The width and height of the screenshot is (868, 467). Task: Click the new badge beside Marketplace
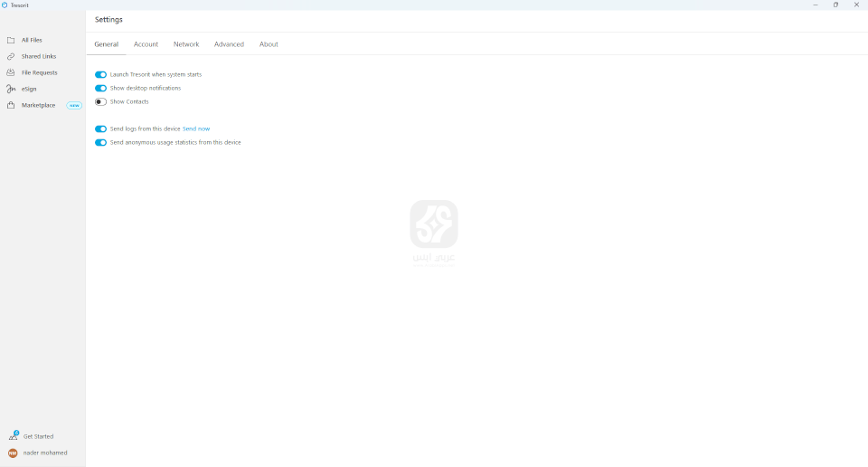coord(74,105)
